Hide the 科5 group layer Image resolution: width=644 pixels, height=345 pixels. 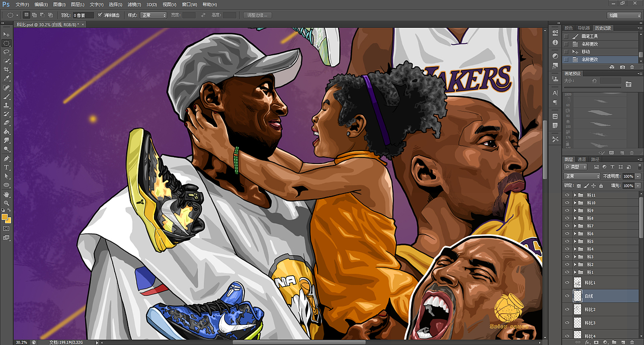tap(567, 241)
